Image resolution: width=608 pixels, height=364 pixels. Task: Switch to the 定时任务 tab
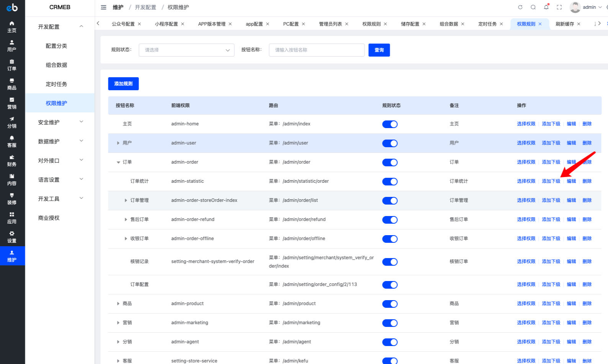pyautogui.click(x=487, y=24)
